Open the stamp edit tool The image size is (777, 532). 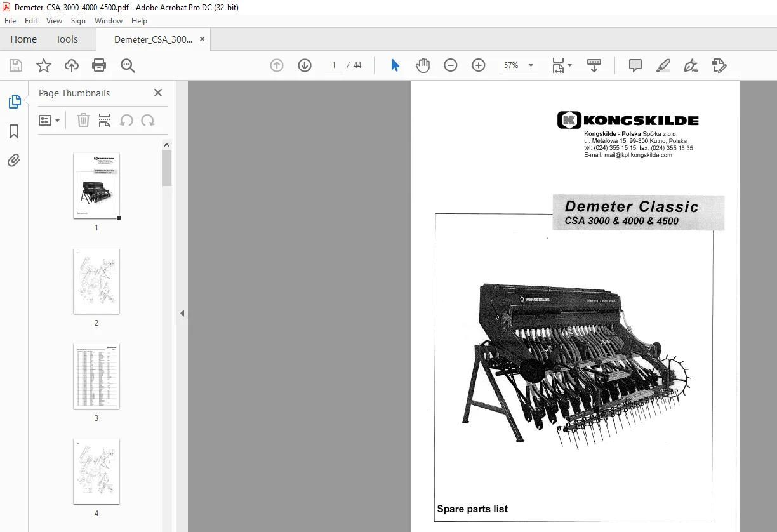pyautogui.click(x=719, y=65)
